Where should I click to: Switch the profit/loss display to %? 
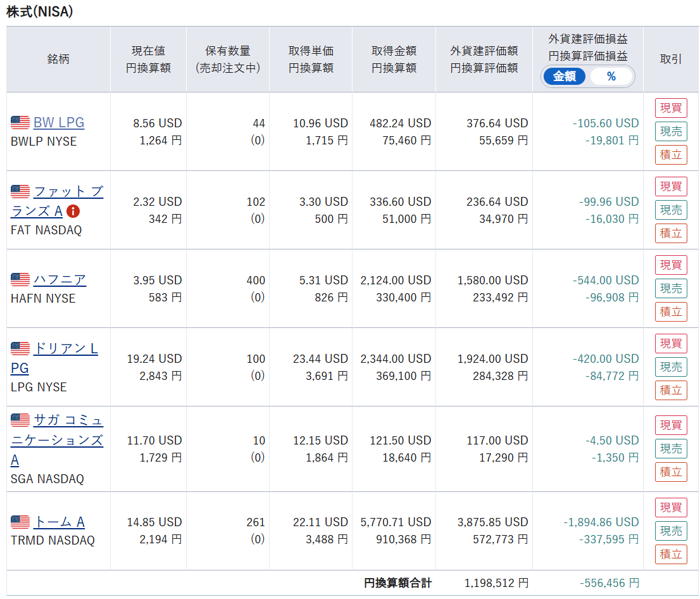611,77
